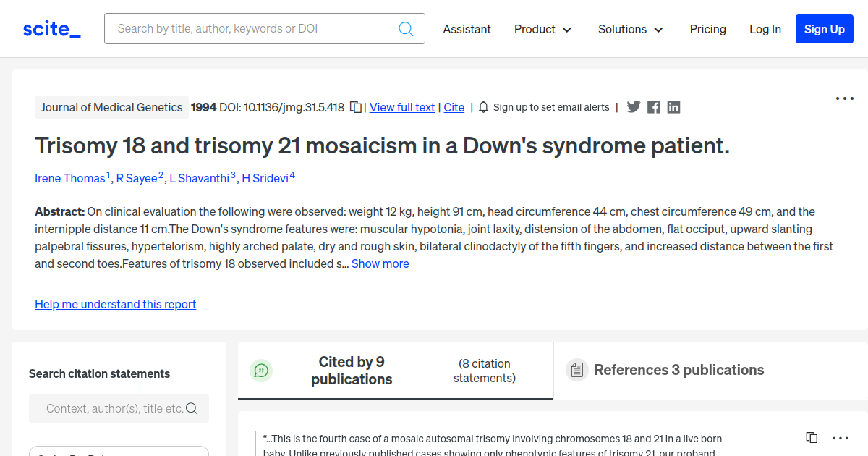Expand the Solutions dropdown menu

[630, 29]
